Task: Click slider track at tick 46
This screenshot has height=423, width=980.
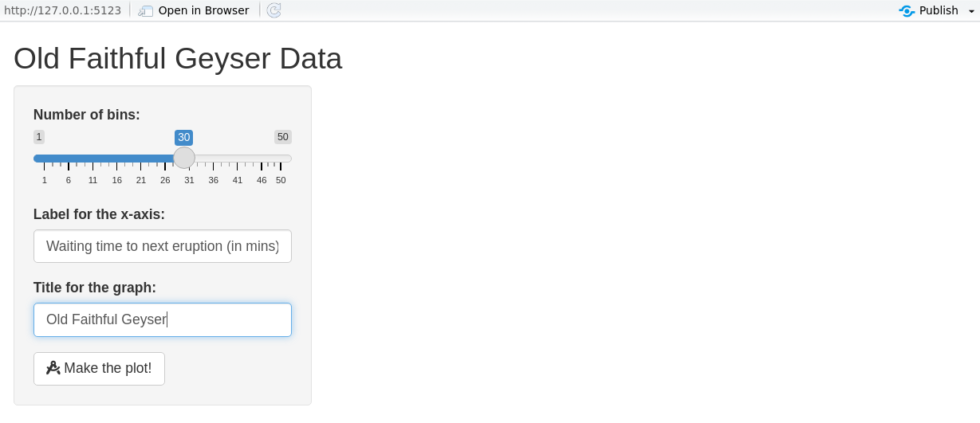Action: point(262,159)
